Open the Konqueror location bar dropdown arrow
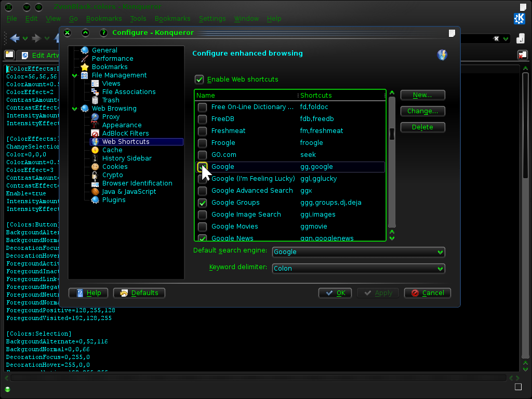This screenshot has height=399, width=532. 506,38
